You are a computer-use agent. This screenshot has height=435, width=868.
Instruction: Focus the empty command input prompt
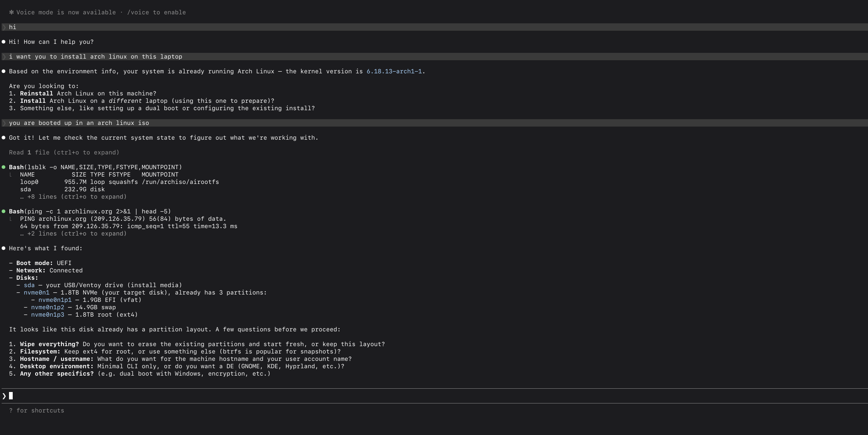434,396
